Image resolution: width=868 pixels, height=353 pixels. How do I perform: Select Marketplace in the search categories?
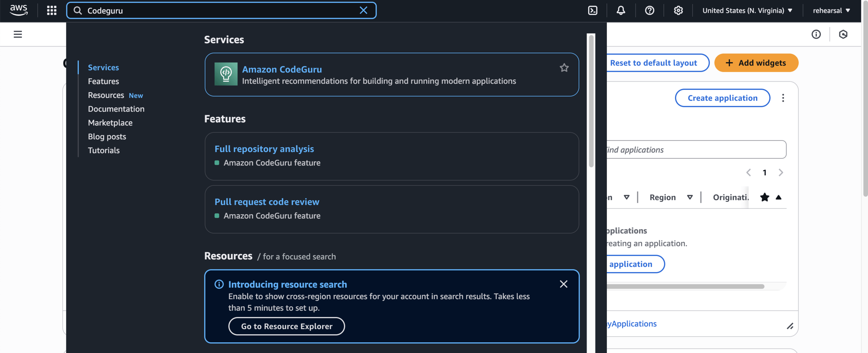[110, 123]
